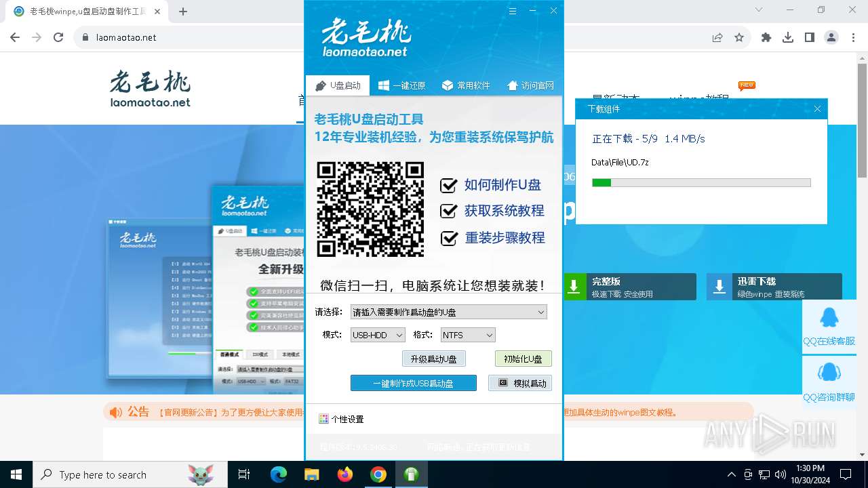Open Windows Start menu
Image resolution: width=868 pixels, height=488 pixels.
click(16, 474)
